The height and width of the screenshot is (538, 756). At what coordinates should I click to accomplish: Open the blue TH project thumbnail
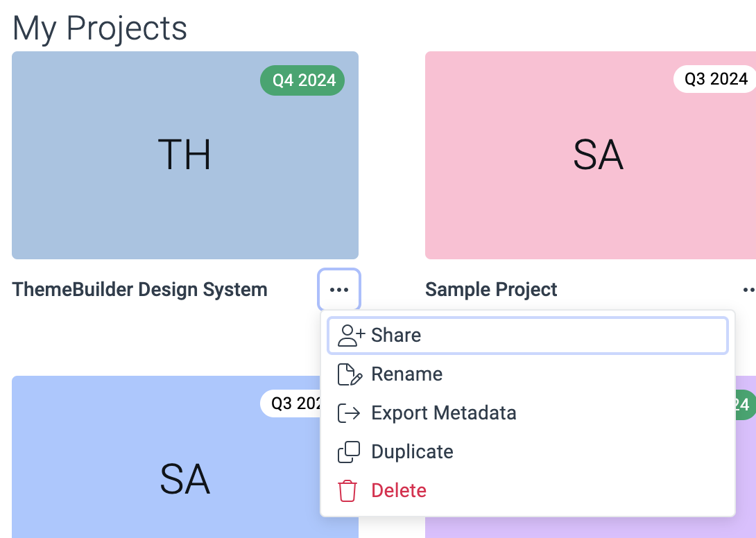point(185,155)
